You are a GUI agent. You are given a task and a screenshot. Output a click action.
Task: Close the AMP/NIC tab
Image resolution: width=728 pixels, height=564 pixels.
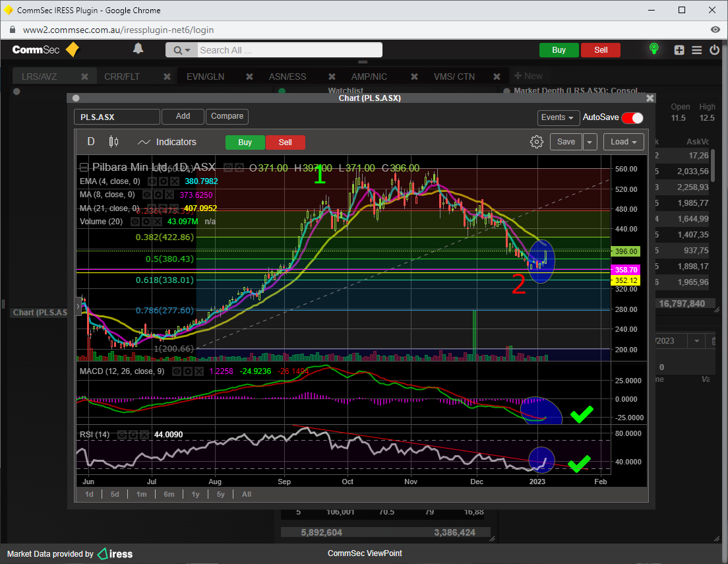tap(414, 77)
